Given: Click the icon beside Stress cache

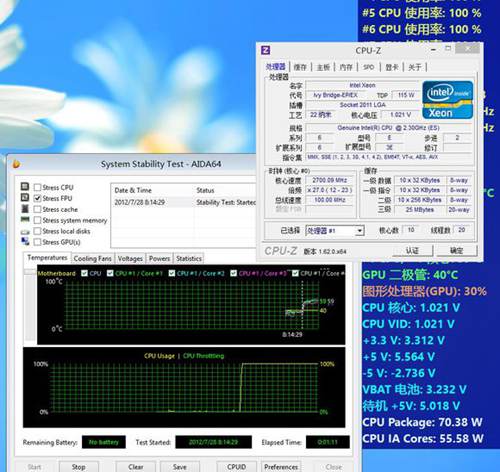Looking at the screenshot, I should [25, 209].
